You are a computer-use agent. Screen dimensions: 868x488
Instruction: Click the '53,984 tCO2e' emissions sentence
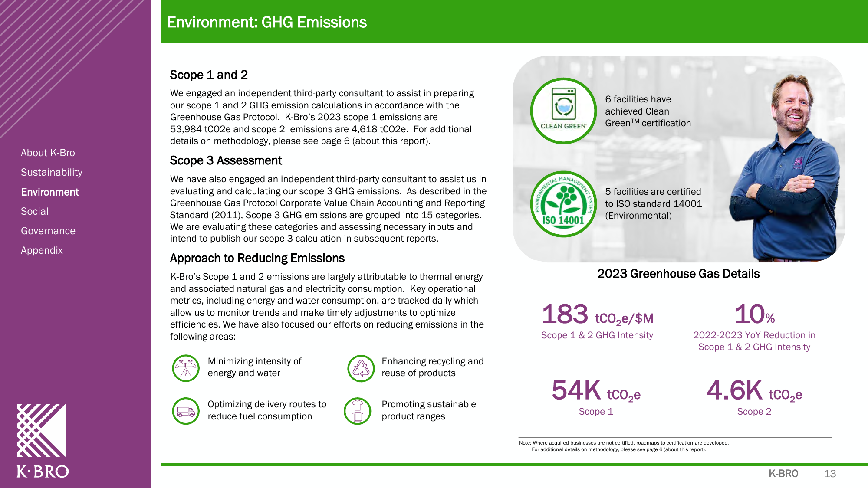[x=321, y=123]
